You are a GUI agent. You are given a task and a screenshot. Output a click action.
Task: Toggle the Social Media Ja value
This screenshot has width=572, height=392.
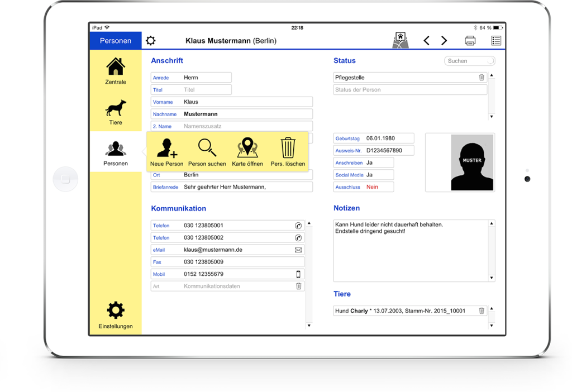click(370, 175)
